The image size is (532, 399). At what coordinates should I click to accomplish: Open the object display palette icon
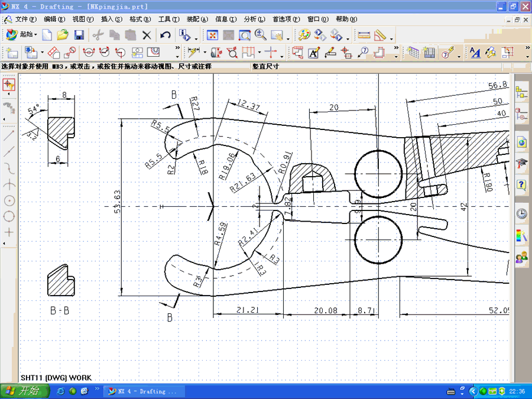point(304,35)
